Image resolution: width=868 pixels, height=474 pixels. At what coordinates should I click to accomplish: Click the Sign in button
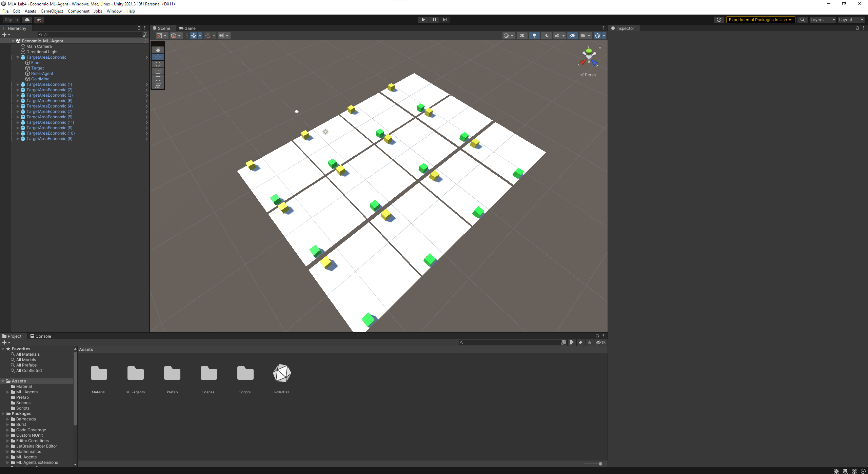(x=11, y=20)
